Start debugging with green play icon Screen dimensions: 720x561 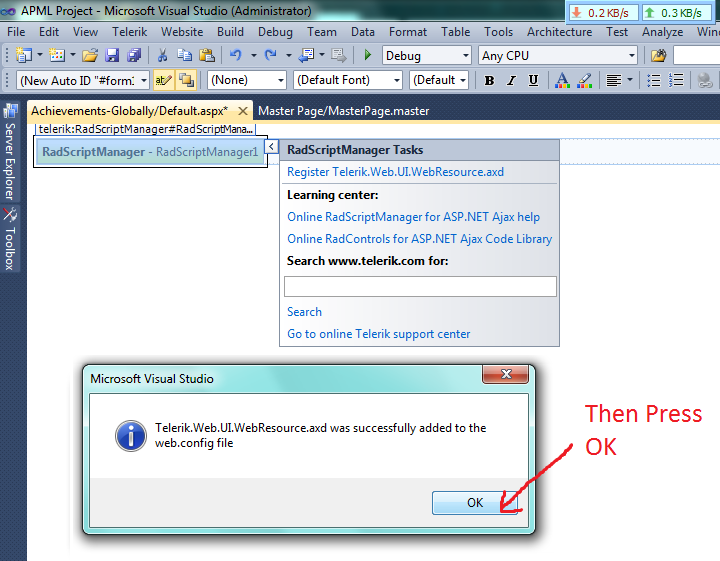coord(367,56)
